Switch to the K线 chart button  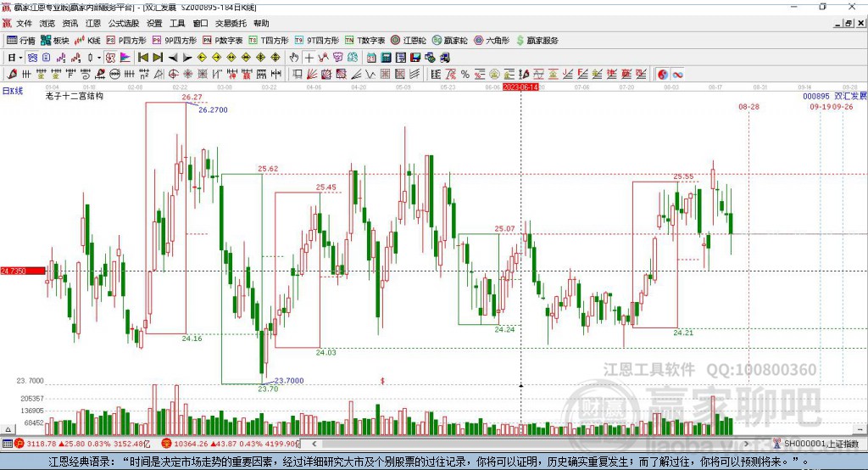coord(87,41)
